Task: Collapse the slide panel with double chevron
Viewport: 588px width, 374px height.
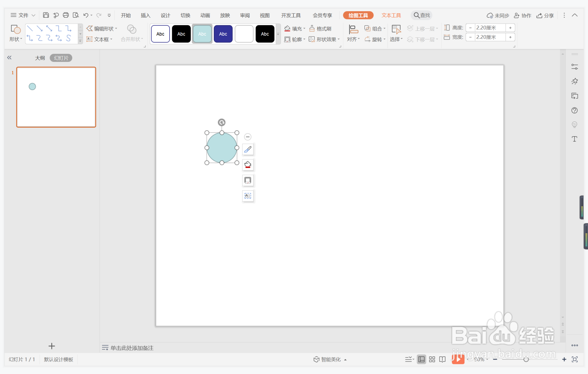Action: 9,57
